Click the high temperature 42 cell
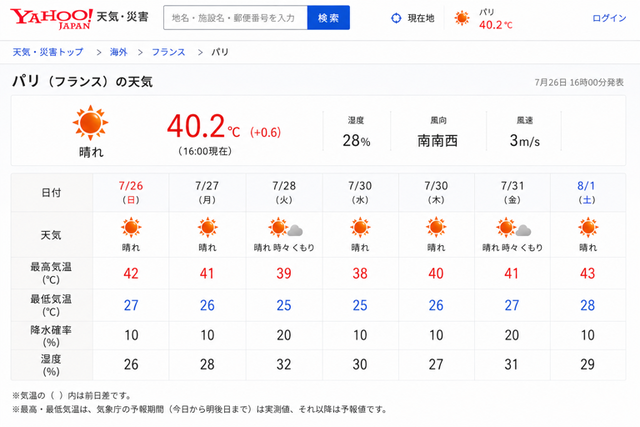The width and height of the screenshot is (640, 427). 131,274
